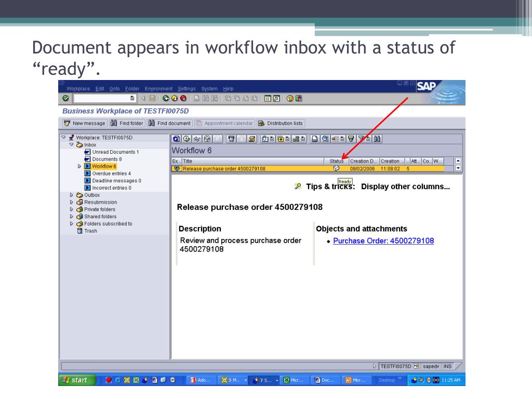Click the Status column header
This screenshot has width=532, height=399.
coord(337,161)
